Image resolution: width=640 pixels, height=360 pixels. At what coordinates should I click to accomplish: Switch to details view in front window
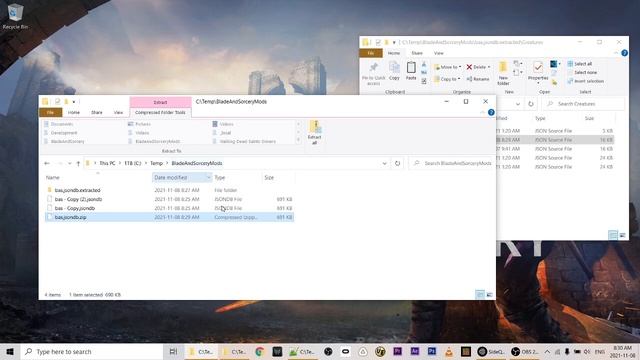[x=480, y=294]
